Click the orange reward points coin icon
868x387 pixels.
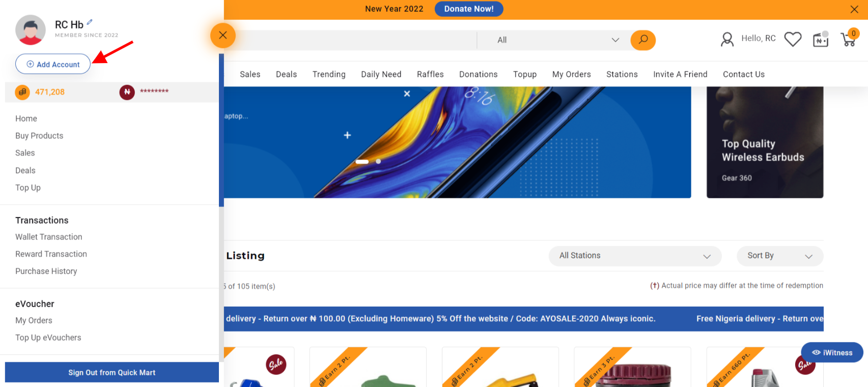tap(22, 92)
